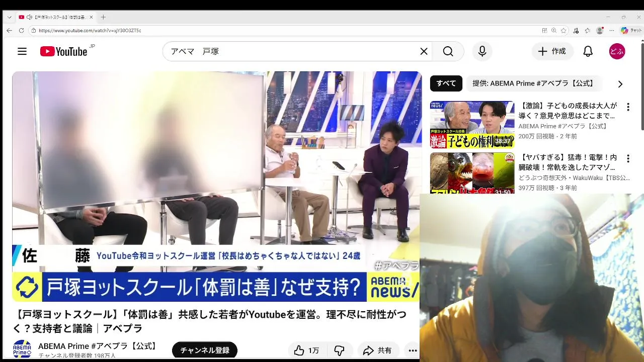Open the どぶ account avatar menu
The height and width of the screenshot is (362, 644).
tap(617, 51)
